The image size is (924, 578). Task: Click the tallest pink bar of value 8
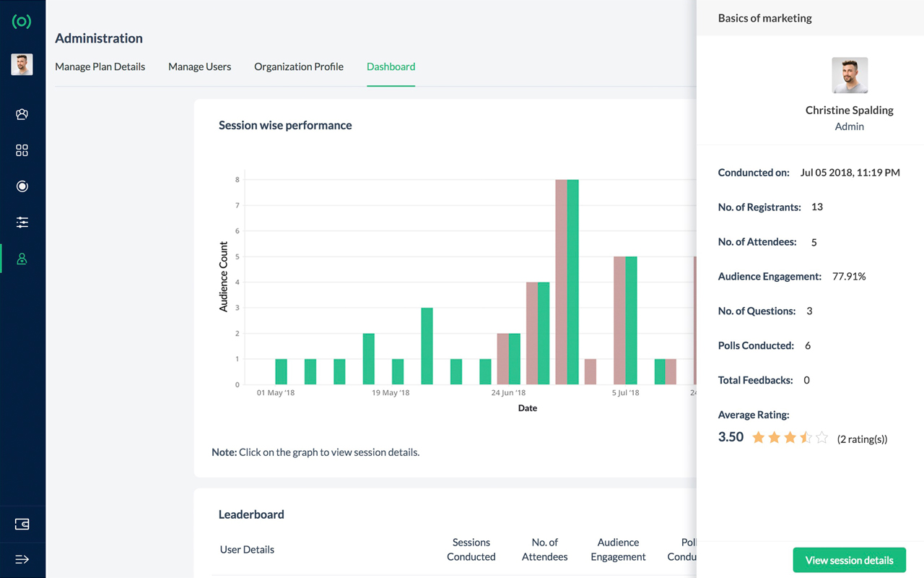point(561,282)
